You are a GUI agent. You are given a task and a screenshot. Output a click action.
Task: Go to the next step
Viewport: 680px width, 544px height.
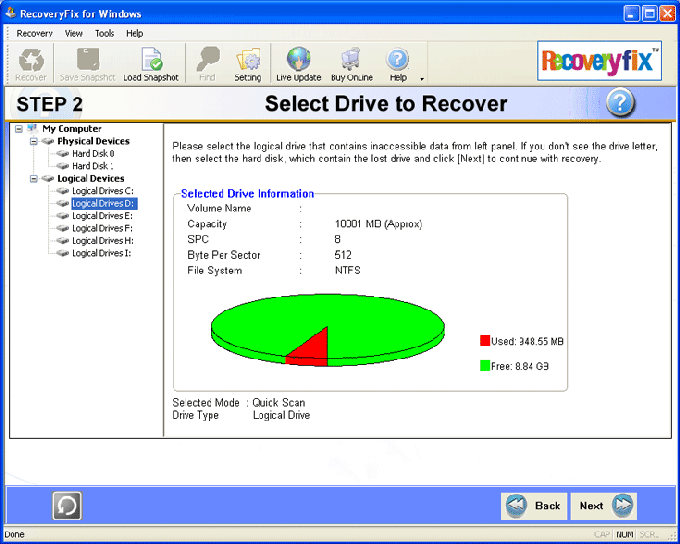pyautogui.click(x=604, y=506)
